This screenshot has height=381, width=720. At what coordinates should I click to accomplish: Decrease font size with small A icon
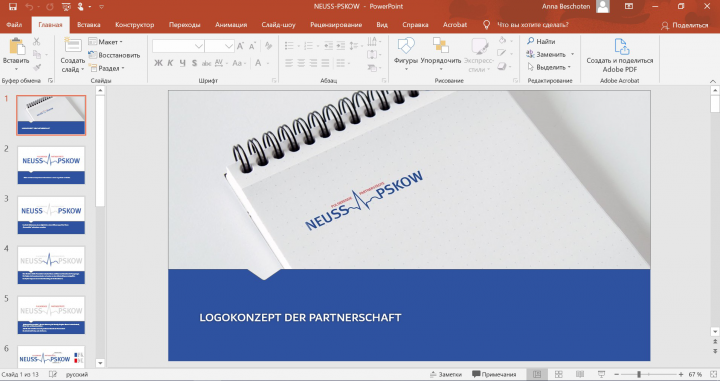252,46
